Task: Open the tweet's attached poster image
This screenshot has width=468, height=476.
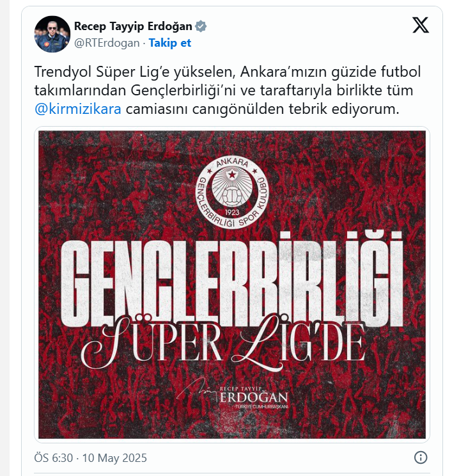Action: pyautogui.click(x=232, y=285)
